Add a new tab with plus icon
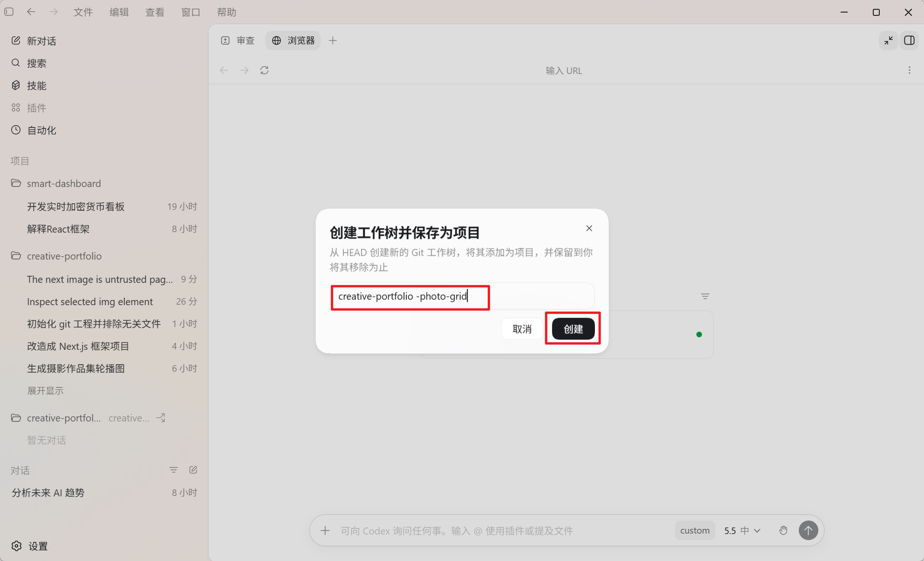The width and height of the screenshot is (924, 561). pyautogui.click(x=333, y=40)
